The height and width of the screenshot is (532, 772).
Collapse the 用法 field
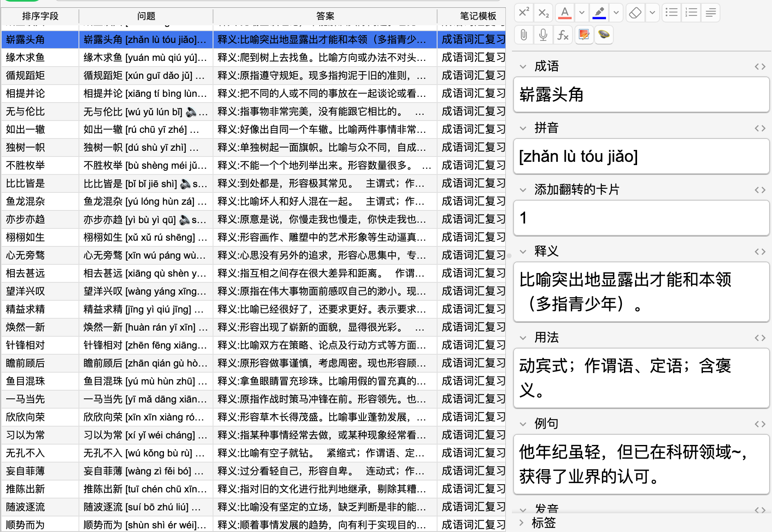(x=523, y=338)
